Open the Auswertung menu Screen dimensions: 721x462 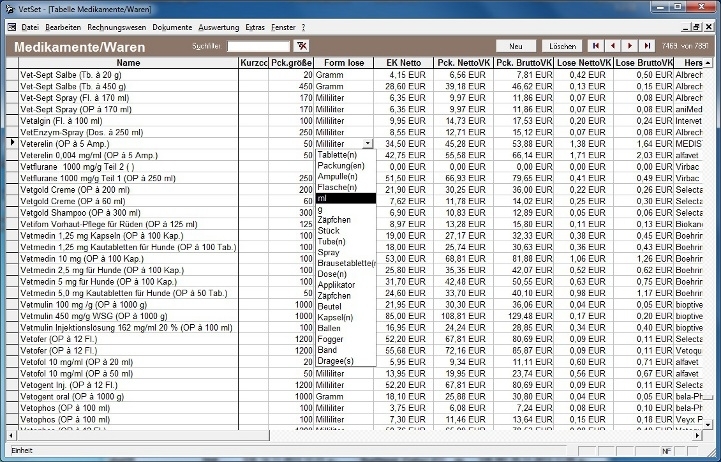click(218, 28)
